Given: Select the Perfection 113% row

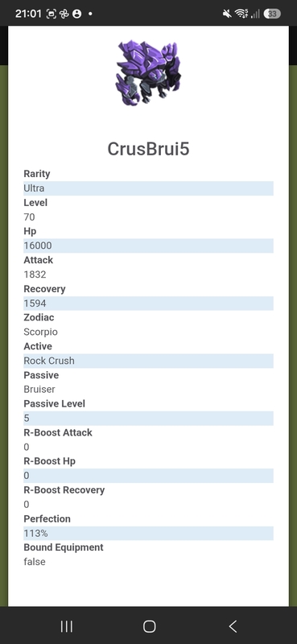Looking at the screenshot, I should [x=148, y=533].
